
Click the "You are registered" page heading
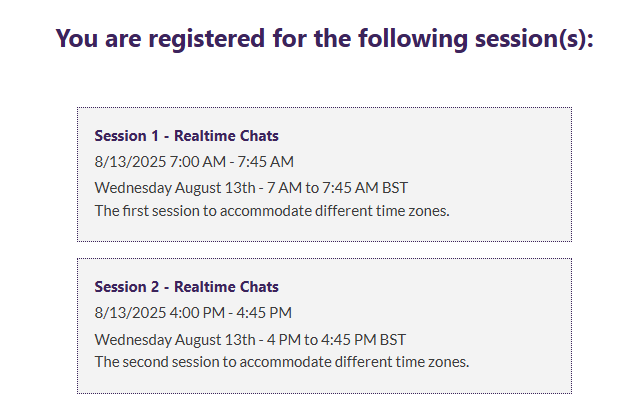[324, 39]
